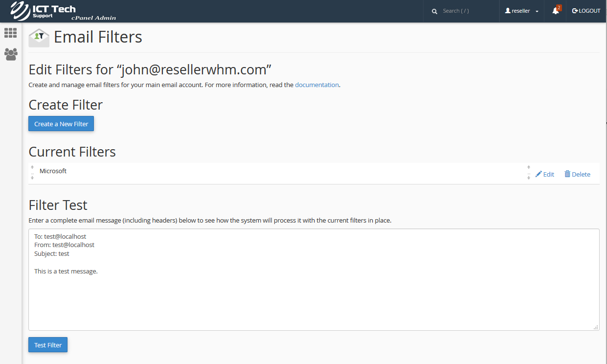Open the documentation link
The image size is (607, 364).
(316, 85)
